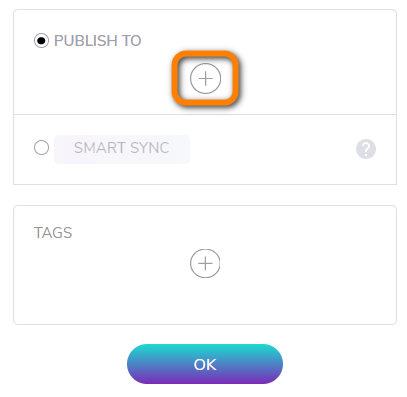Click the gradient OK button
The width and height of the screenshot is (407, 397).
[x=205, y=364]
